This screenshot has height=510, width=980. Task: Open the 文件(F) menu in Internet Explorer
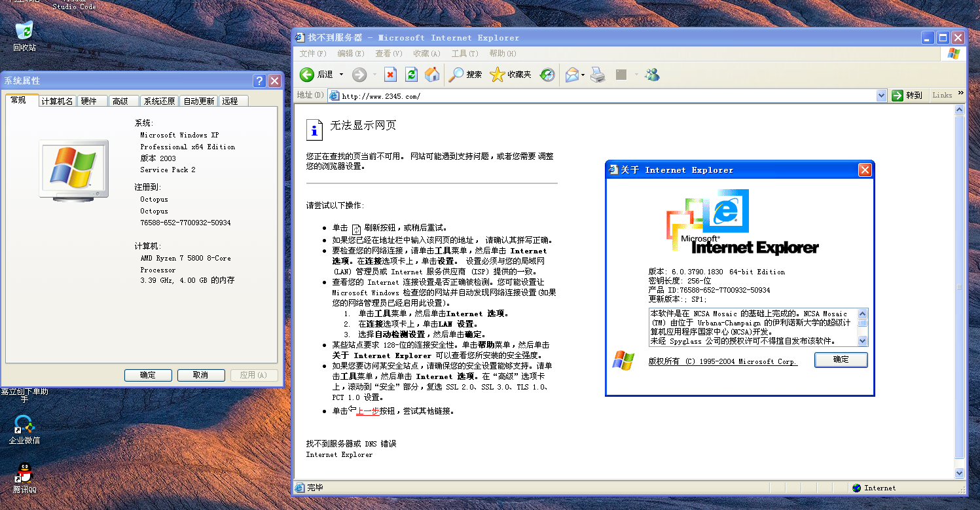pyautogui.click(x=313, y=54)
